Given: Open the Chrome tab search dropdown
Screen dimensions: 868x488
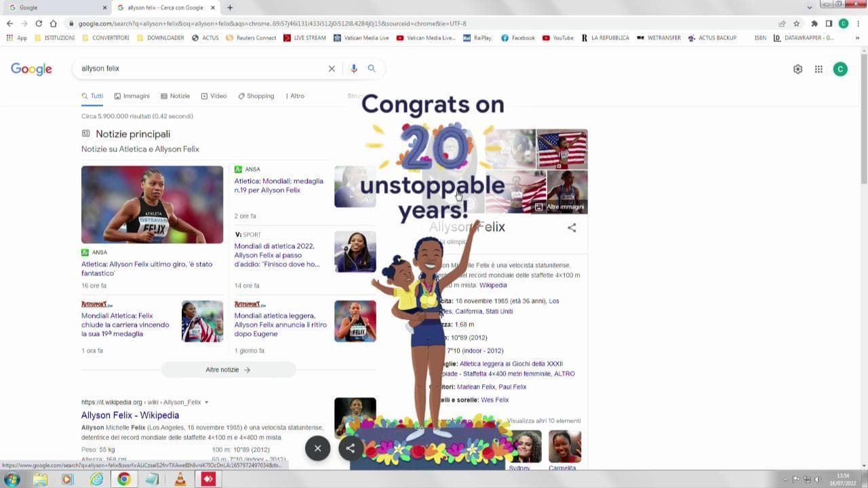Looking at the screenshot, I should [809, 7].
